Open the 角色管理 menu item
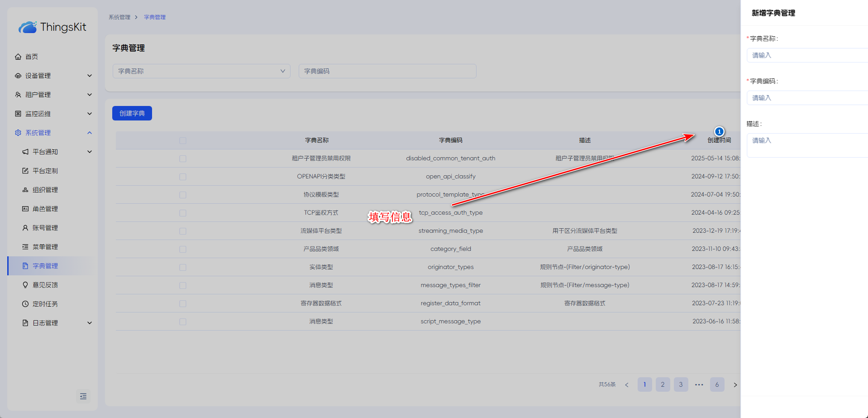This screenshot has height=418, width=868. point(45,209)
